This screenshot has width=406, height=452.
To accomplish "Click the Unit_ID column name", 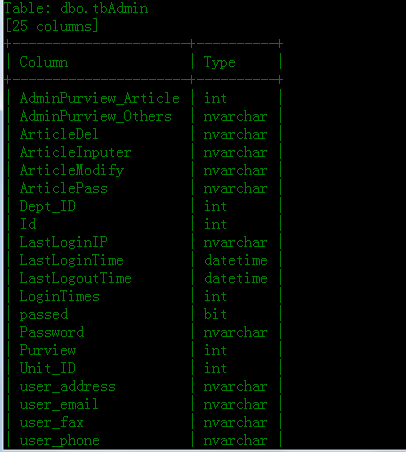I will coord(47,368).
